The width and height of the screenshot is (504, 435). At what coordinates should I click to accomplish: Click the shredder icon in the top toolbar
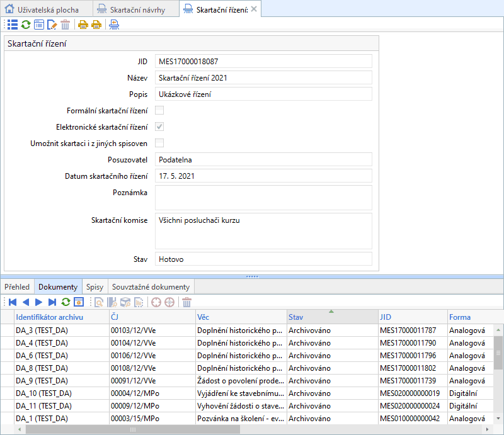pyautogui.click(x=113, y=25)
